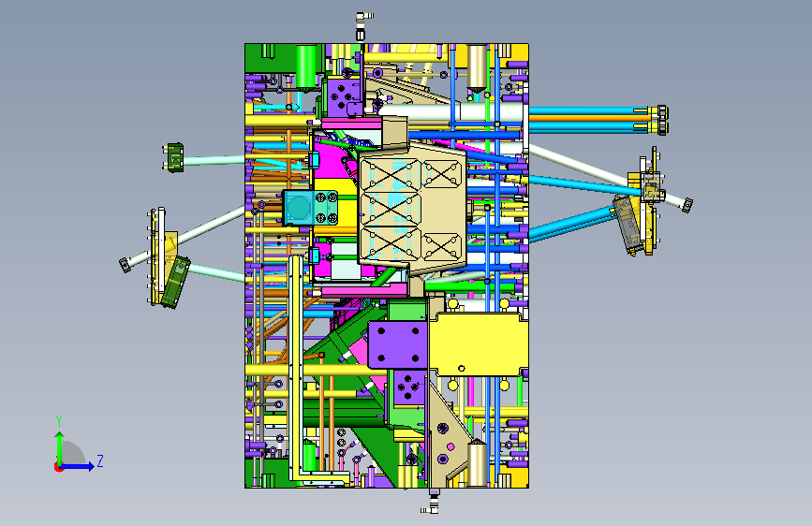The height and width of the screenshot is (526, 812).
Task: Click the green Y axis of the triad
Action: coord(60,448)
